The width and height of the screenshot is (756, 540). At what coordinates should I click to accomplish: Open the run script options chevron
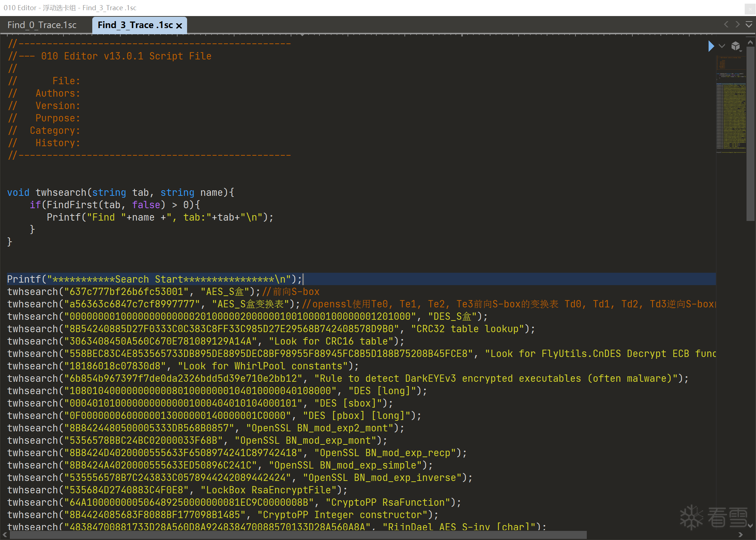pyautogui.click(x=722, y=46)
